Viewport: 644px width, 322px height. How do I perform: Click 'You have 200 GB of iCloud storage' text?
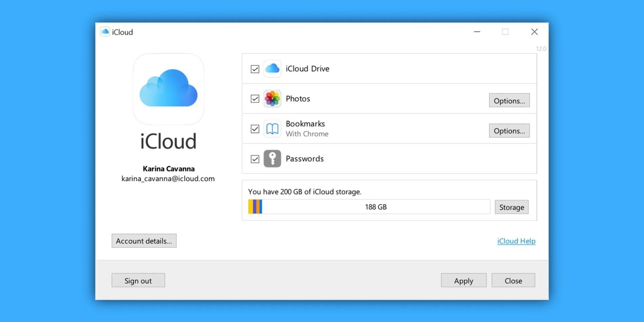305,192
